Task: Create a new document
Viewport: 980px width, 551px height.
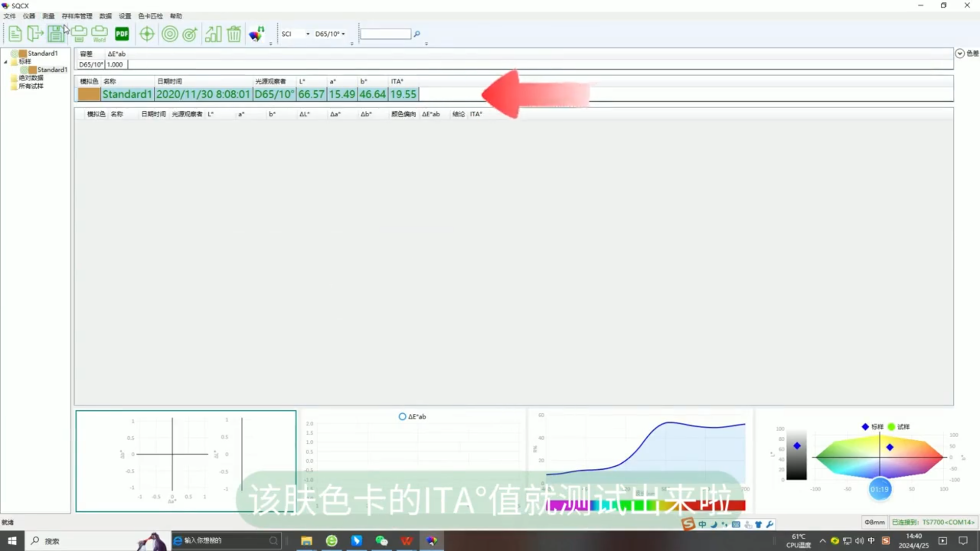Action: [x=15, y=34]
